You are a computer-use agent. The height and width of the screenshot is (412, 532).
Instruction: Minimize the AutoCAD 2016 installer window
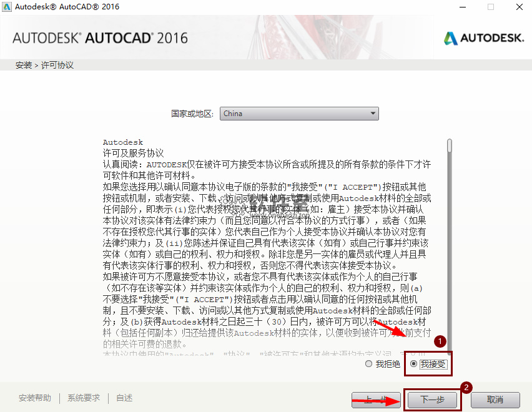(463, 7)
